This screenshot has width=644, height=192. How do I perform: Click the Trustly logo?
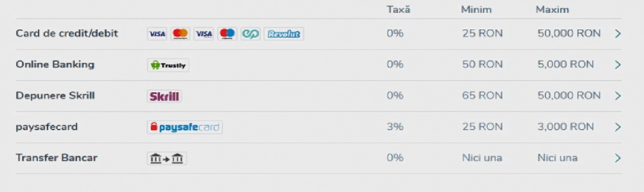(168, 65)
